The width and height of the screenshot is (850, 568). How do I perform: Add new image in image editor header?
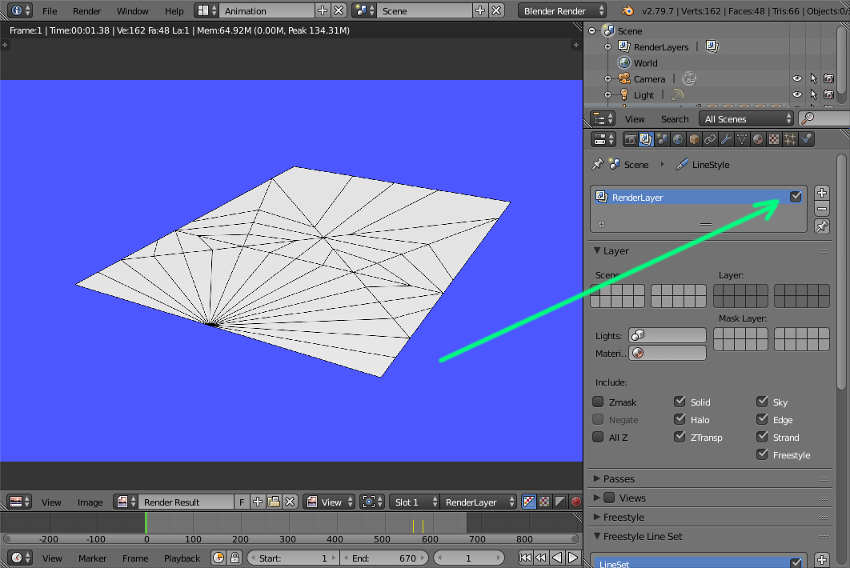tap(257, 502)
